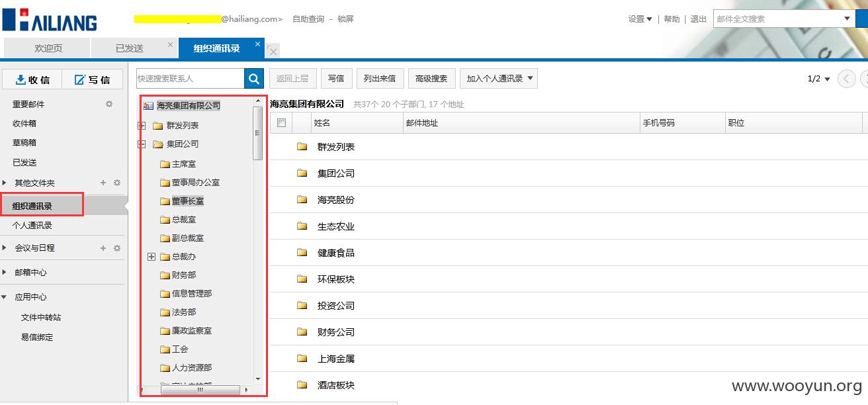Expand 会议与日程 section
This screenshot has width=868, height=405.
[5, 248]
